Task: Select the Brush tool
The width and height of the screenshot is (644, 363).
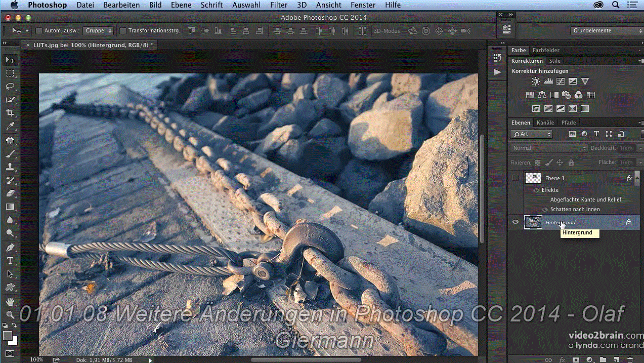Action: [x=10, y=154]
